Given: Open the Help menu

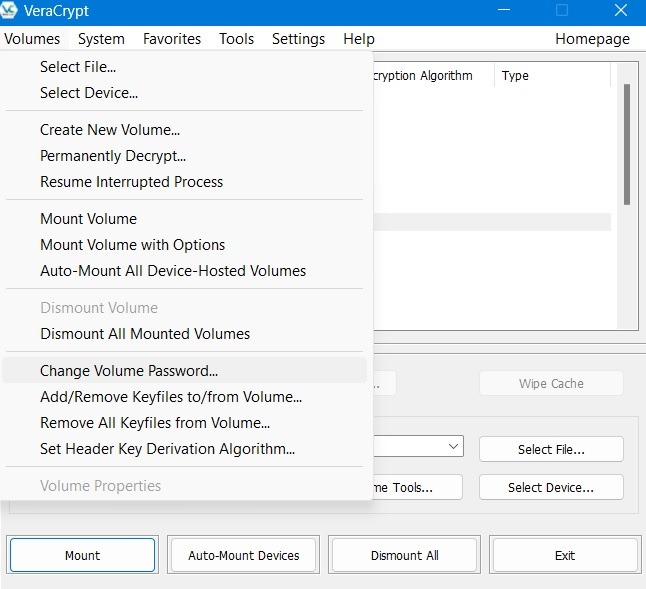Looking at the screenshot, I should coord(359,39).
